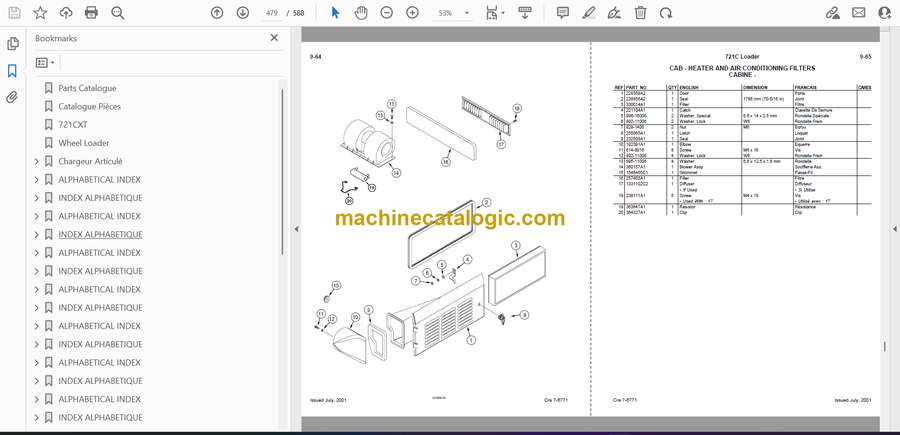Open the fit page options dropdown

click(x=494, y=13)
